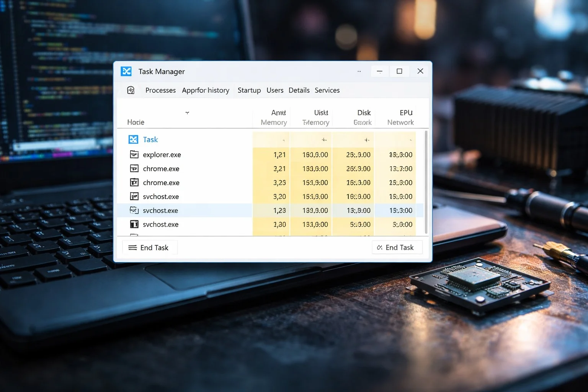This screenshot has width=588, height=392.
Task: Go to the Startup tab
Action: (249, 90)
